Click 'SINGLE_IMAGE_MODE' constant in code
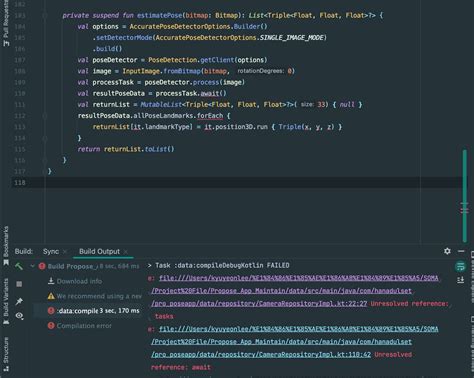The height and width of the screenshot is (378, 474). click(291, 38)
